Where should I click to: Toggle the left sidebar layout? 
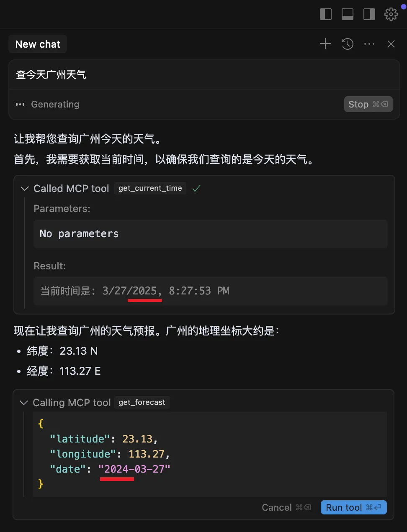click(x=325, y=14)
